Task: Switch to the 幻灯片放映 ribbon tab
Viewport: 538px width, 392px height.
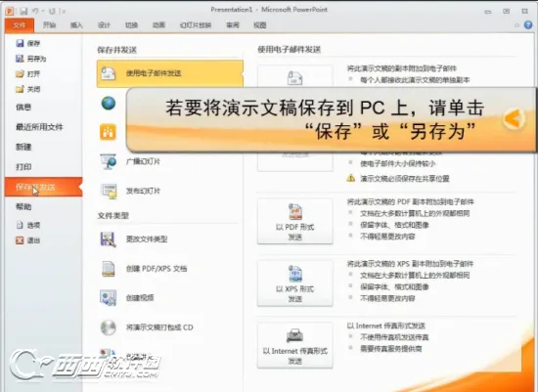Action: tap(196, 25)
